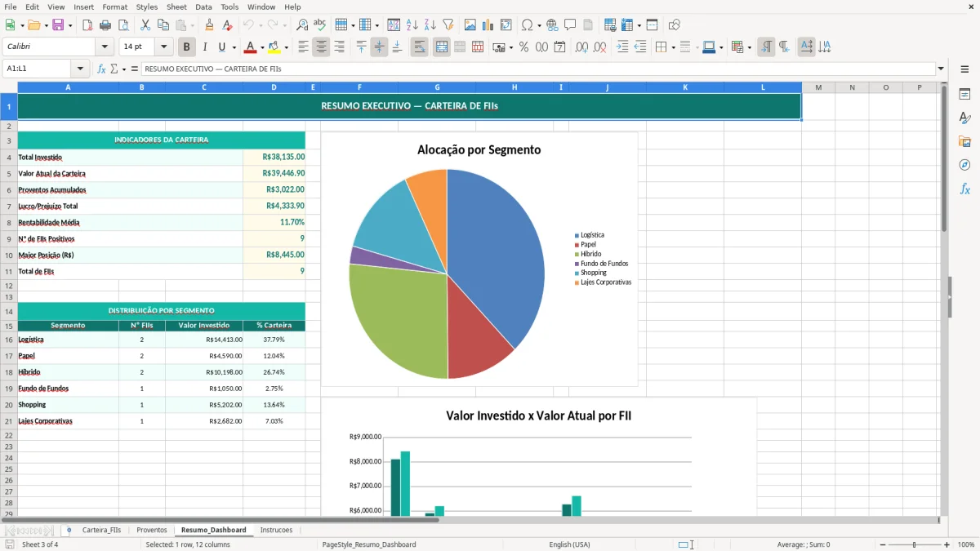The width and height of the screenshot is (980, 551).
Task: Select row header 16
Action: 9,340
